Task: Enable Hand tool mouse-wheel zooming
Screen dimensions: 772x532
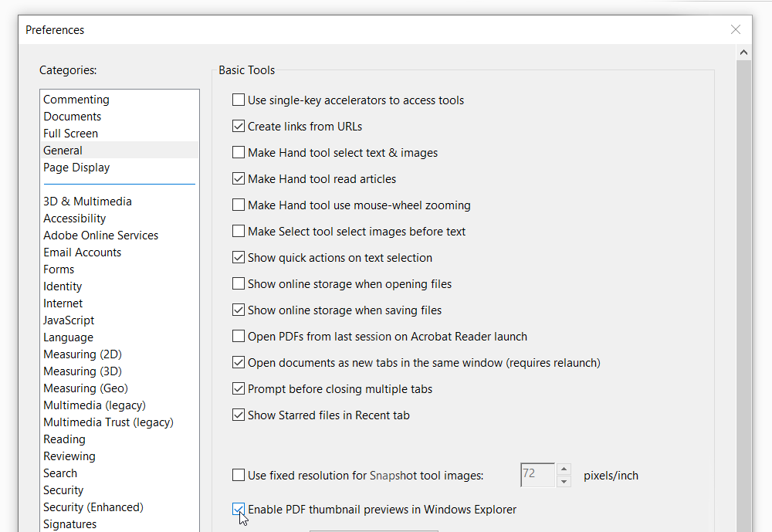Action: pyautogui.click(x=239, y=205)
